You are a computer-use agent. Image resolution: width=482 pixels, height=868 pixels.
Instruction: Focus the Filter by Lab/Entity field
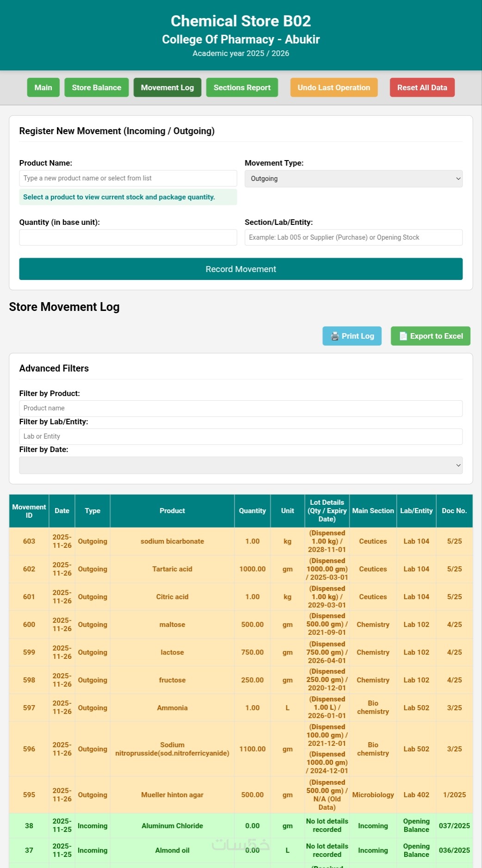[241, 437]
